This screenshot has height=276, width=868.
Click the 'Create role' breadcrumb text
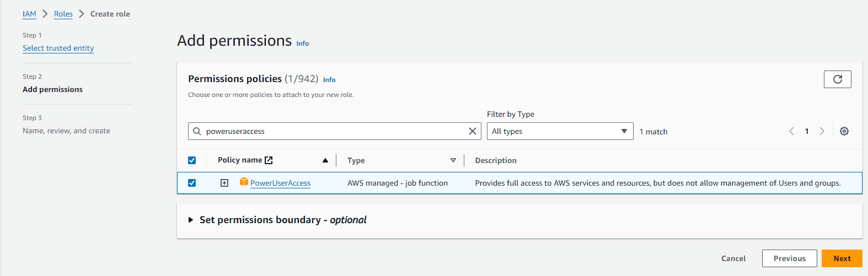(110, 14)
